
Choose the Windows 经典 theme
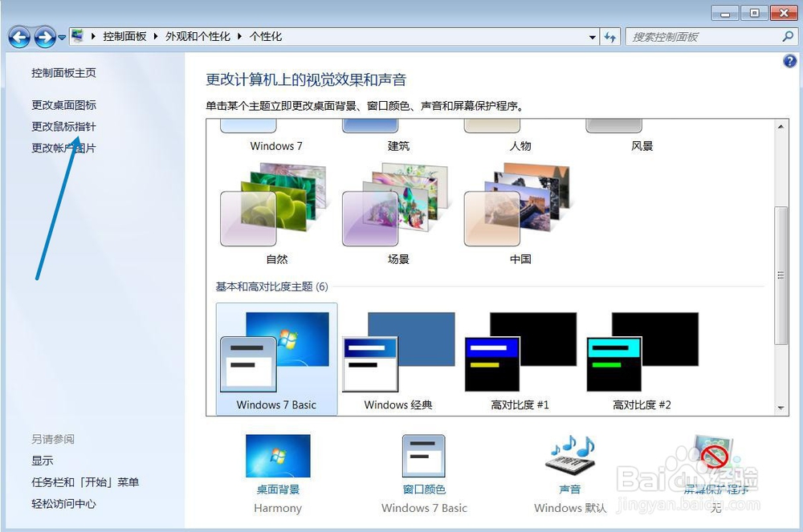pos(398,359)
